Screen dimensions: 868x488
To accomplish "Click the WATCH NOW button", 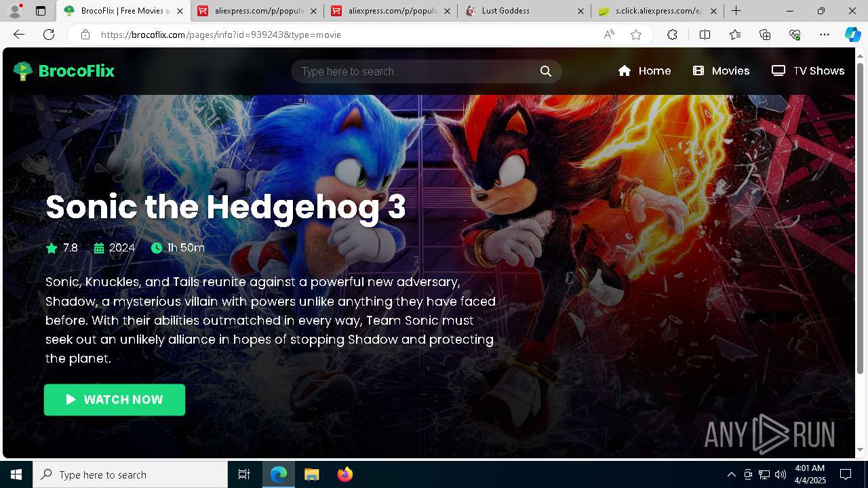I will [x=115, y=400].
